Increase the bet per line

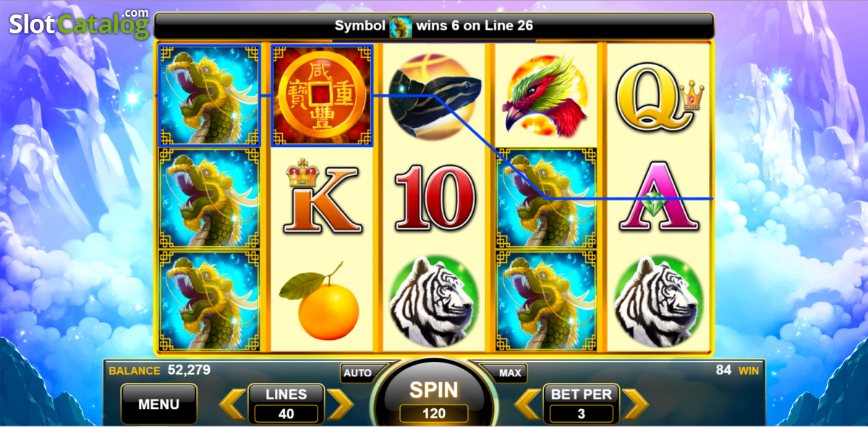tap(635, 405)
